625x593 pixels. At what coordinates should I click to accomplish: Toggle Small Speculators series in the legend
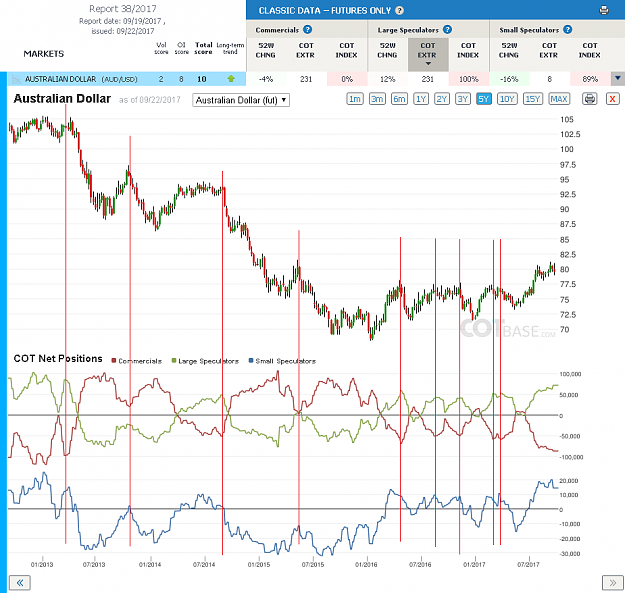click(282, 361)
